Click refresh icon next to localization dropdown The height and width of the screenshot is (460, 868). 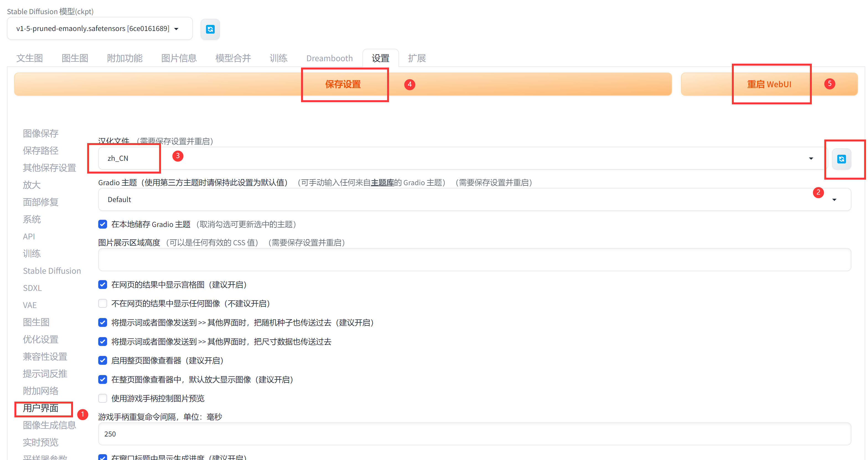[841, 159]
